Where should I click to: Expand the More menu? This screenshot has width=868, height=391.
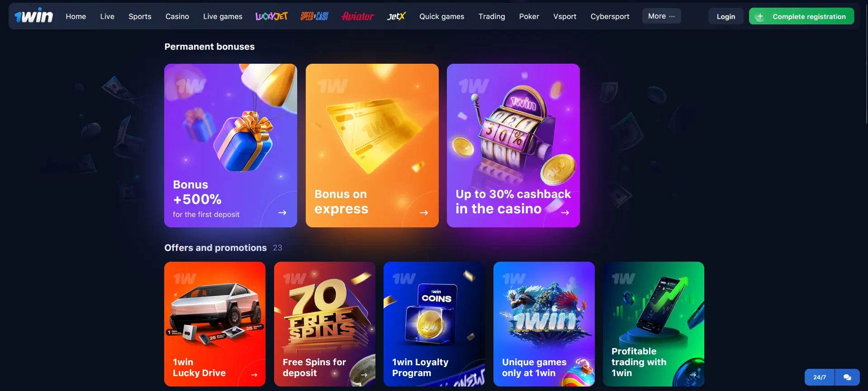point(661,16)
